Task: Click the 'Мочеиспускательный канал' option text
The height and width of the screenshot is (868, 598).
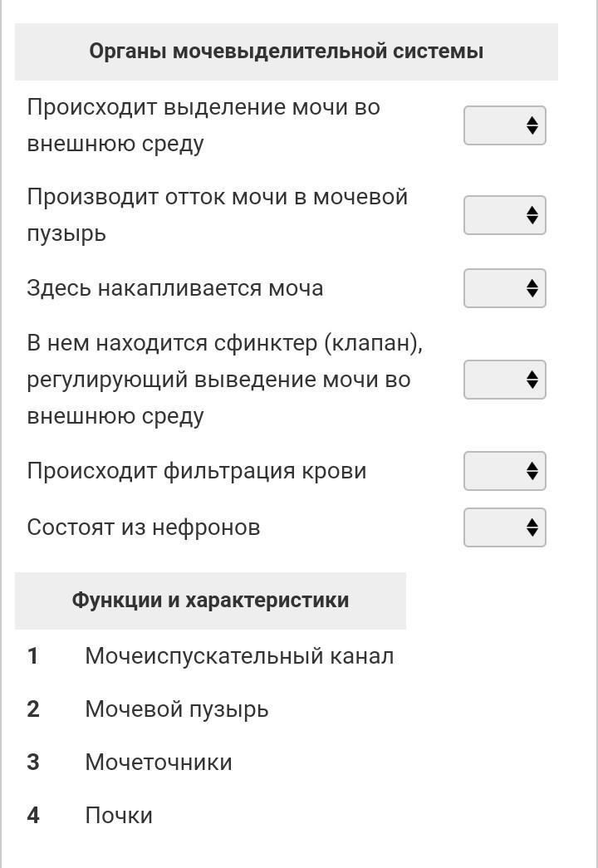Action: click(x=239, y=656)
